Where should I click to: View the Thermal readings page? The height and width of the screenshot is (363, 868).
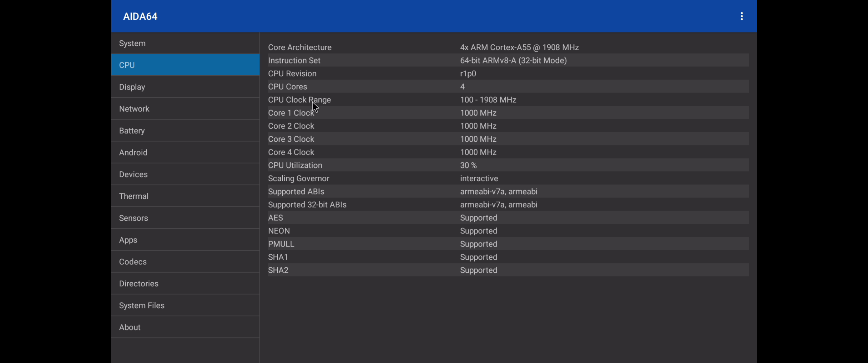(x=185, y=196)
